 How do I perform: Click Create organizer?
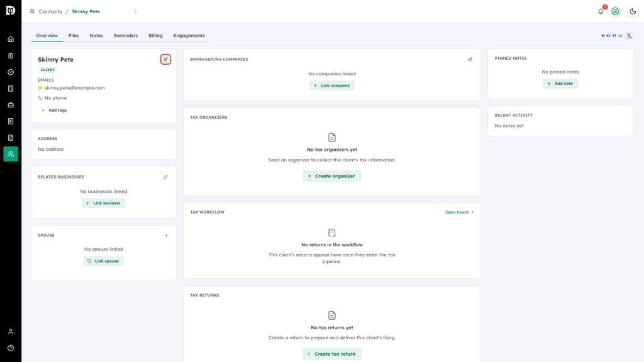(x=332, y=176)
